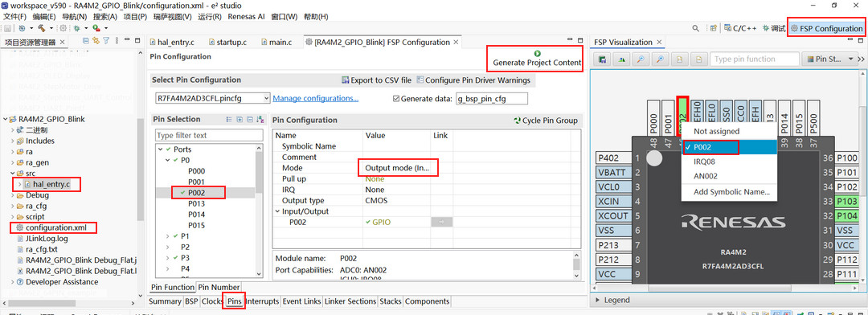Image resolution: width=868 pixels, height=315 pixels.
Task: Select IRQ08 in pin context menu
Action: click(704, 162)
